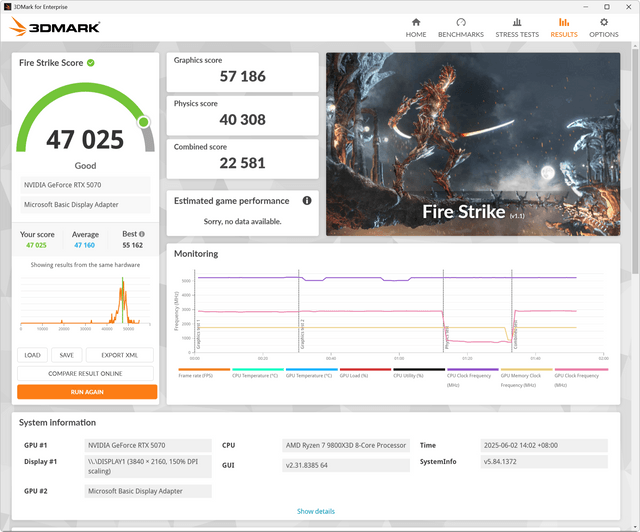Viewport: 640px width, 532px height.
Task: Select the BENCHMARKS tab label
Action: click(x=461, y=35)
